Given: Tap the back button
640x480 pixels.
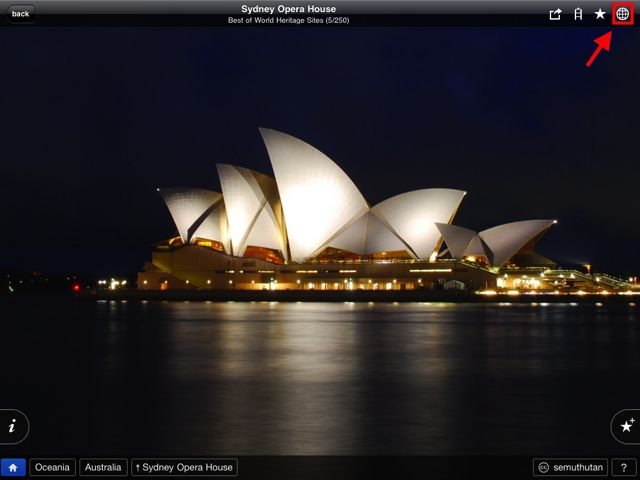Looking at the screenshot, I should coord(20,14).
